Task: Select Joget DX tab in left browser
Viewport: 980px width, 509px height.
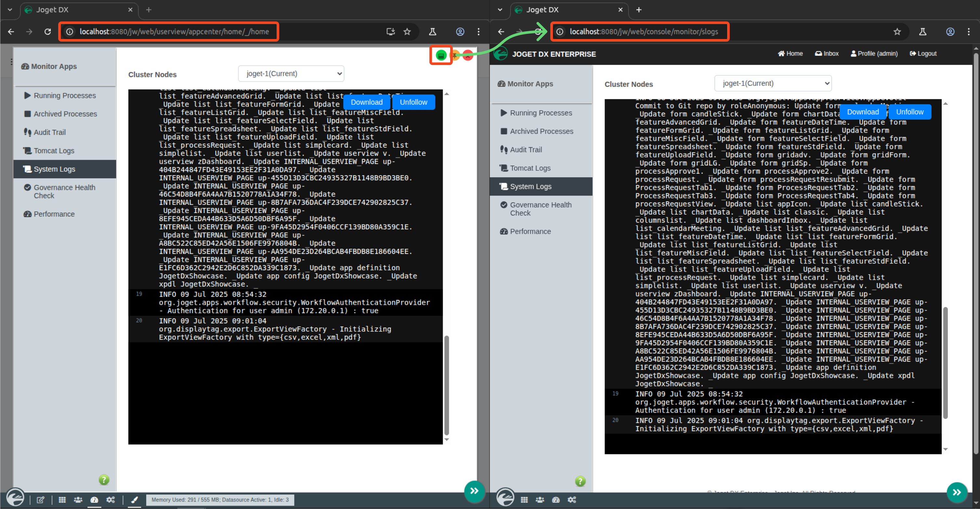Action: 79,9
